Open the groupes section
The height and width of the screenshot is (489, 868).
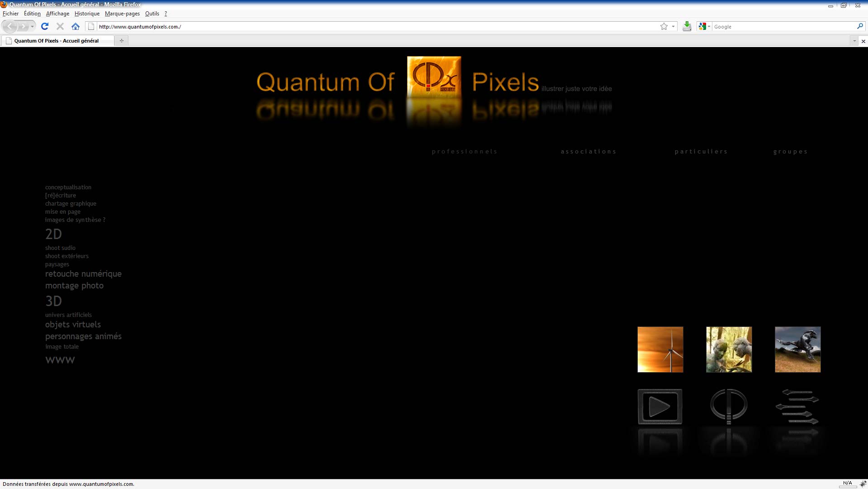click(x=790, y=152)
